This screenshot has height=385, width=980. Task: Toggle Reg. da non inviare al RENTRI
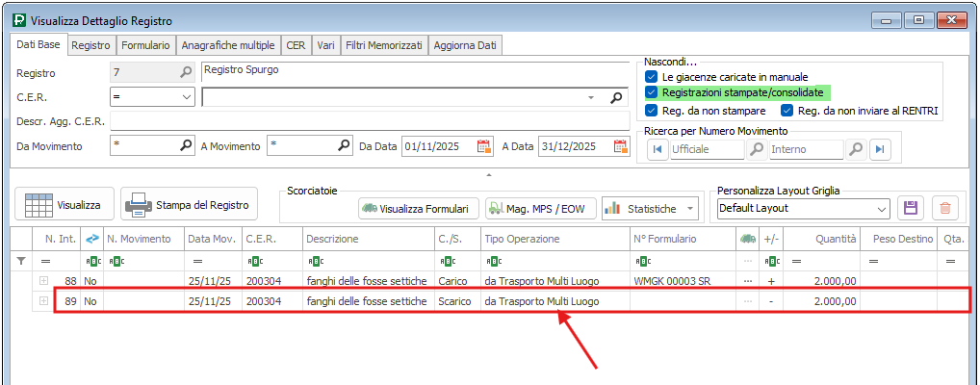pyautogui.click(x=787, y=111)
